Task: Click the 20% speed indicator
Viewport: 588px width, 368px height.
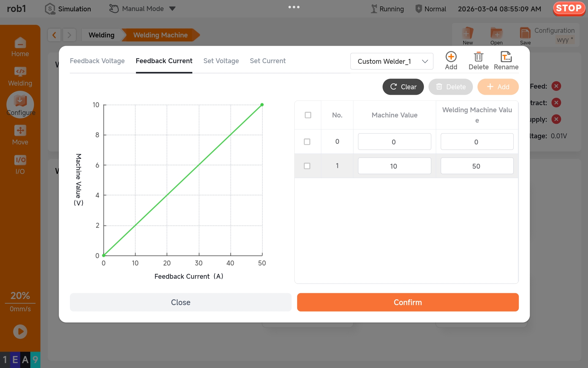Action: (20, 296)
